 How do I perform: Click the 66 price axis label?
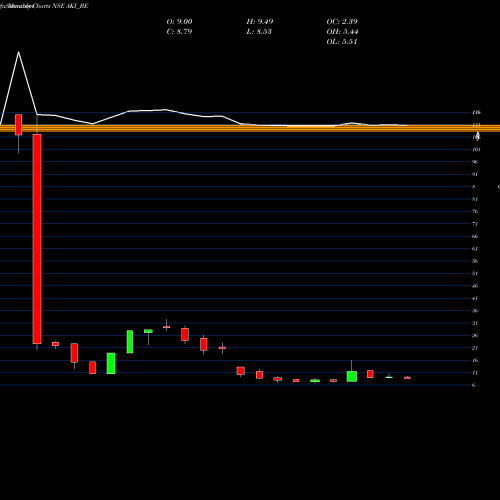[475, 236]
